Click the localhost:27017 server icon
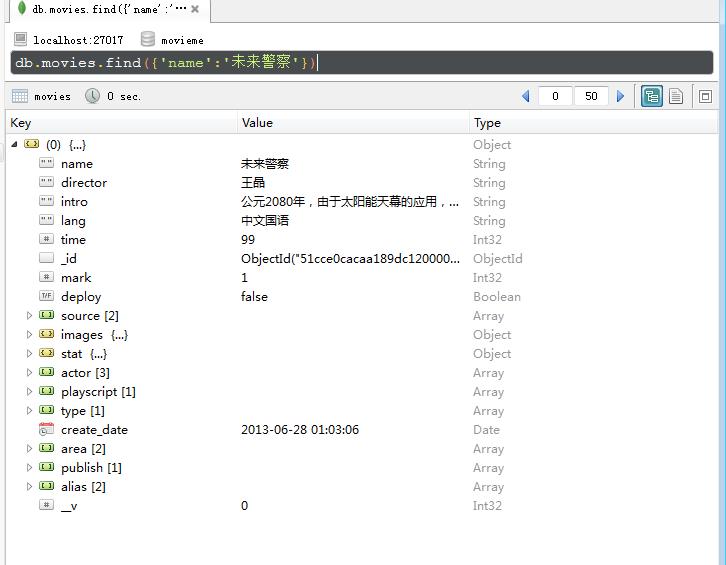 coord(20,40)
